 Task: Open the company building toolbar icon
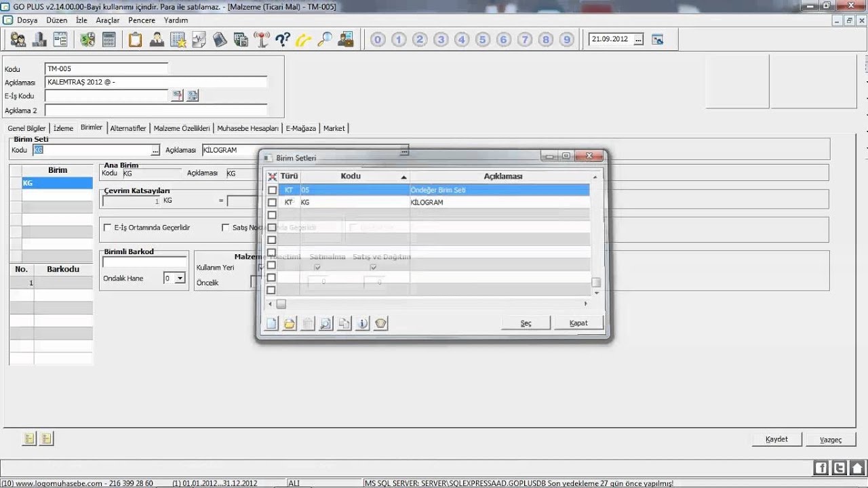click(39, 39)
